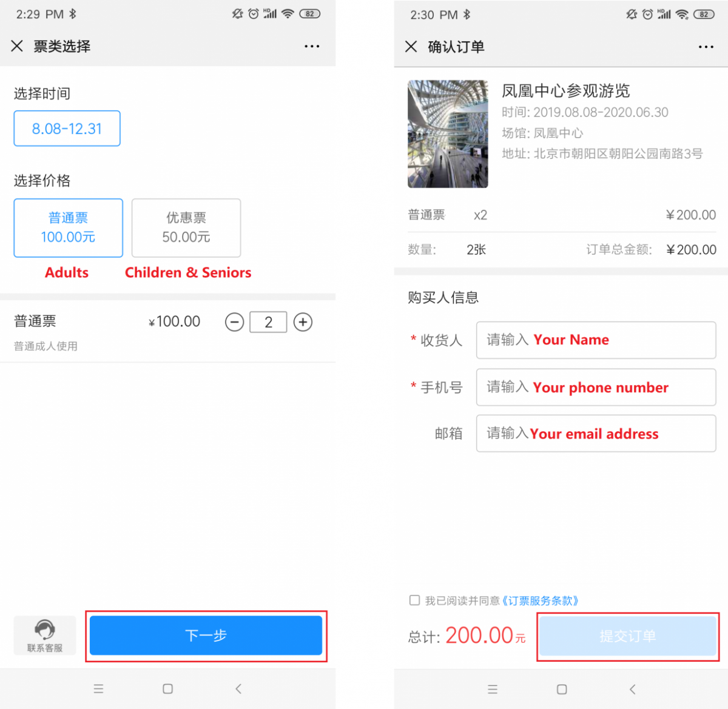
Task: Click the 场馆: 凤凰中心 venue line
Action: tap(542, 133)
